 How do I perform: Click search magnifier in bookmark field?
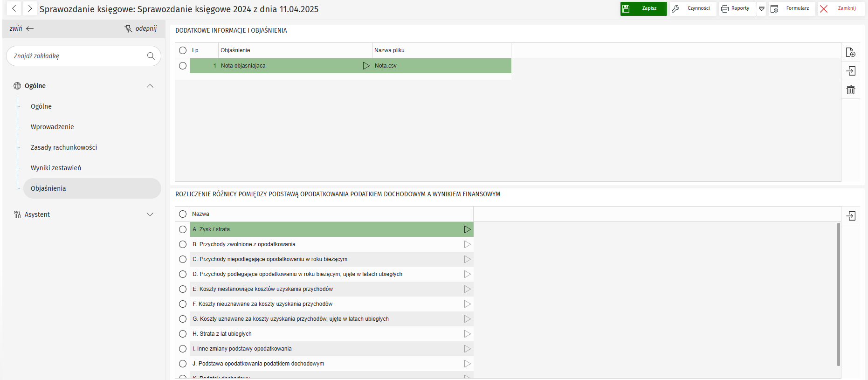[151, 56]
